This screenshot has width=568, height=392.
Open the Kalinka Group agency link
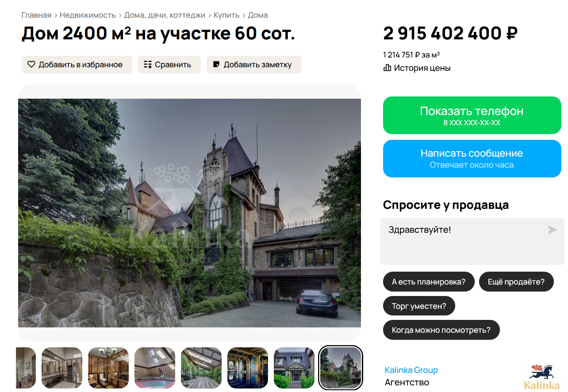point(411,370)
